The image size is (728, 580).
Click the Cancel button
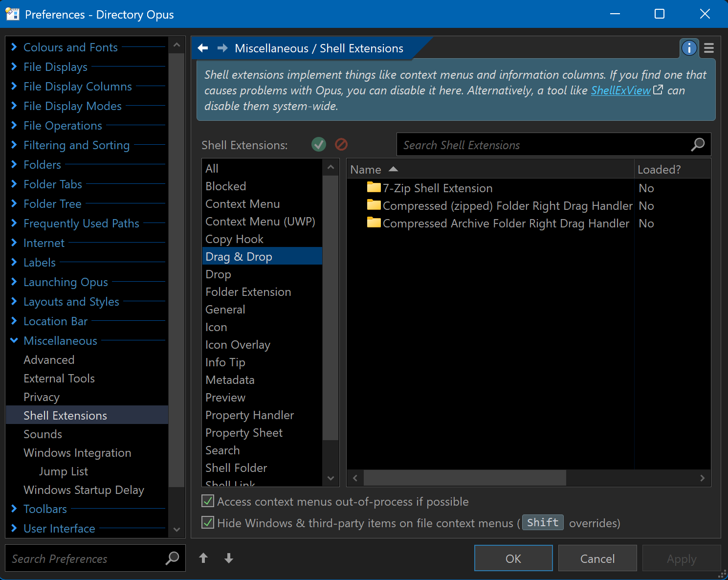[x=597, y=558]
